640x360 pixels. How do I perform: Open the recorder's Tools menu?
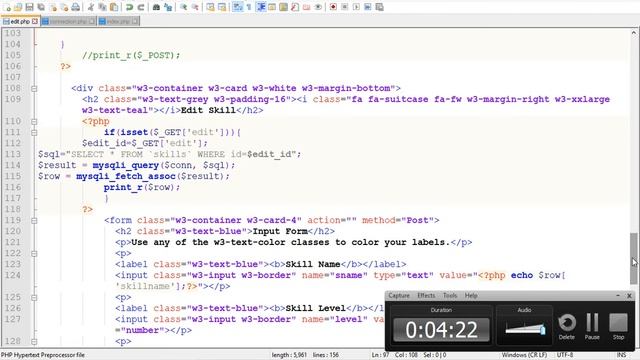click(450, 296)
